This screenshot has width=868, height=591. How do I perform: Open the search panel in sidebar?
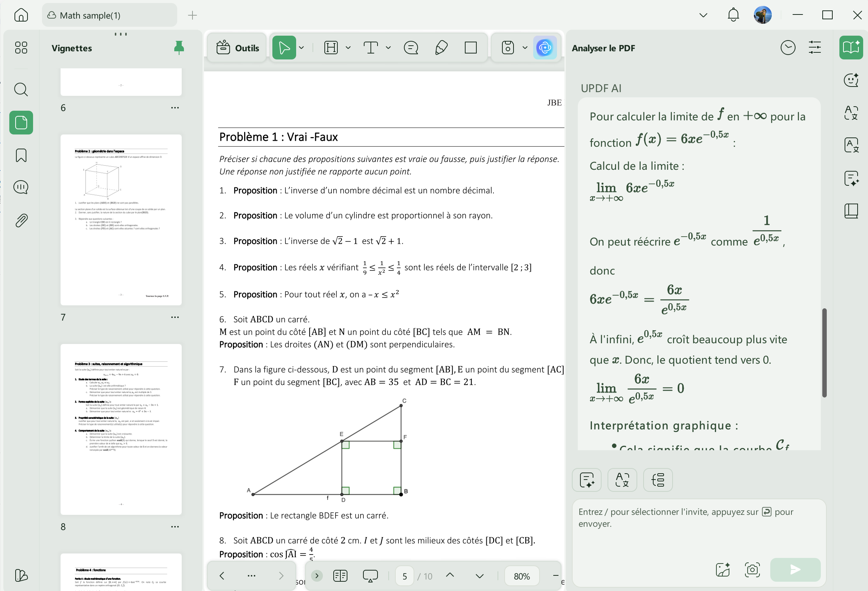pos(21,90)
